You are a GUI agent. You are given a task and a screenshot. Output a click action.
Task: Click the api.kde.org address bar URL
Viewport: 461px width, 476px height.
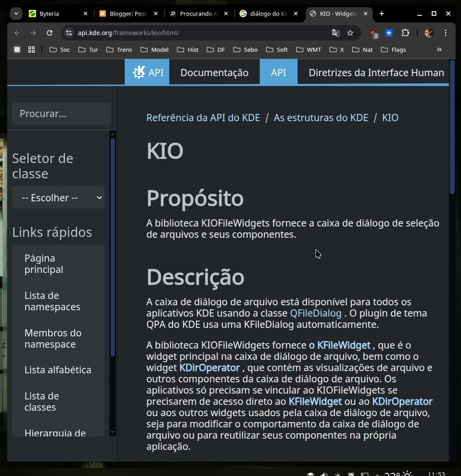tap(128, 33)
